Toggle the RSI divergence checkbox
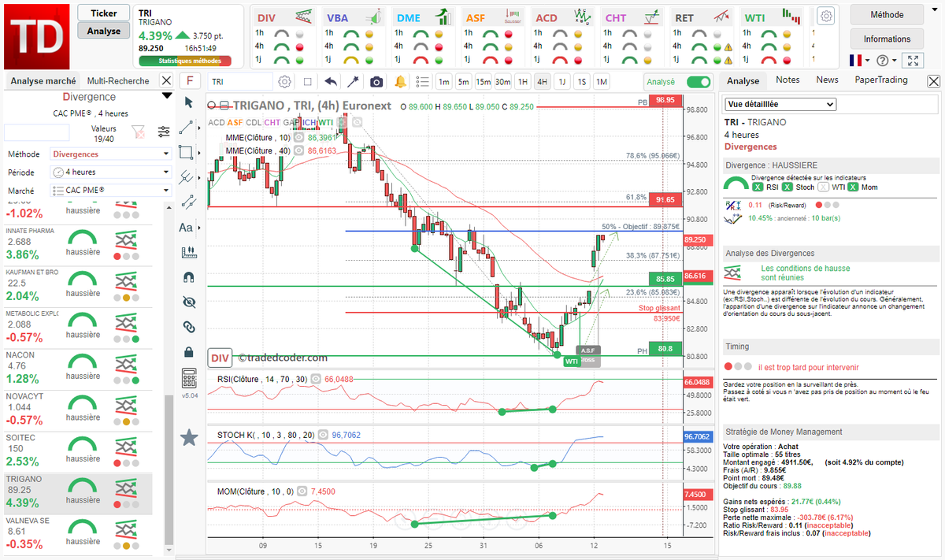The image size is (945, 560). (757, 187)
